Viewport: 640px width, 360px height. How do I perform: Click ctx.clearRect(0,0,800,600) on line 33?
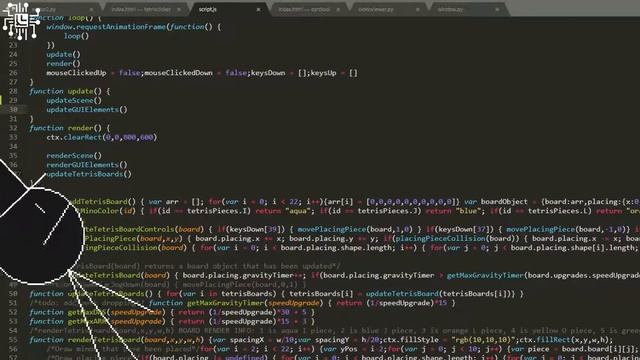click(x=102, y=138)
